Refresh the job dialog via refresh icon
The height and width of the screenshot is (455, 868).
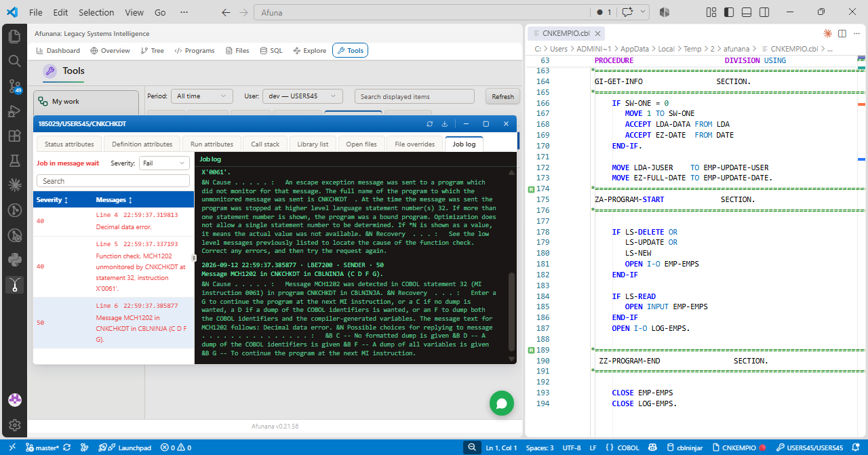pos(429,124)
